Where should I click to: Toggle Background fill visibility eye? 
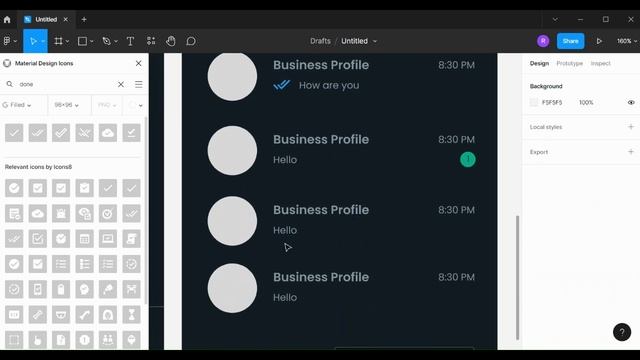631,102
